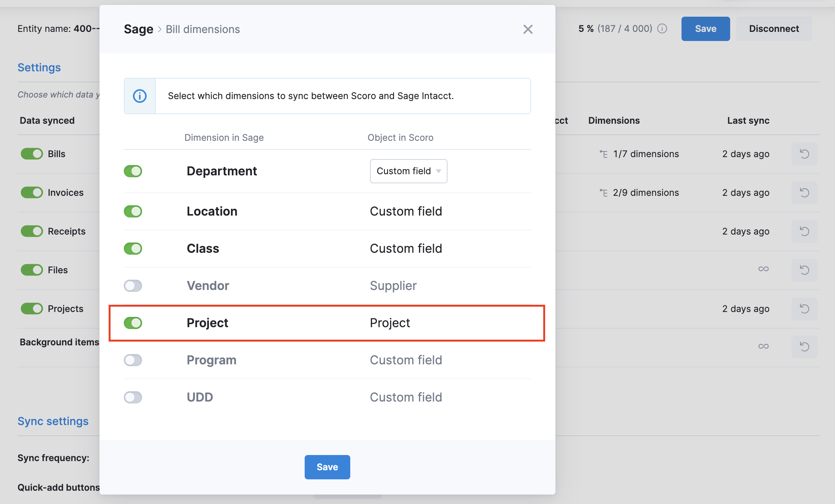Toggle the Invoices data sync switch
This screenshot has height=504, width=835.
pyautogui.click(x=32, y=193)
